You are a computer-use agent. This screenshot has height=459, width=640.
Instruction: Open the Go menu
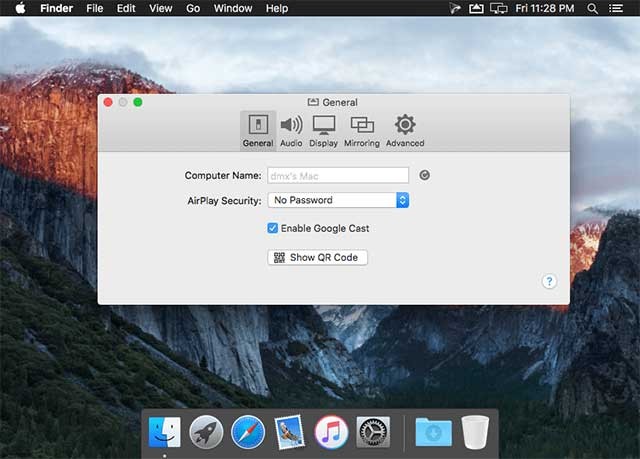(x=193, y=8)
